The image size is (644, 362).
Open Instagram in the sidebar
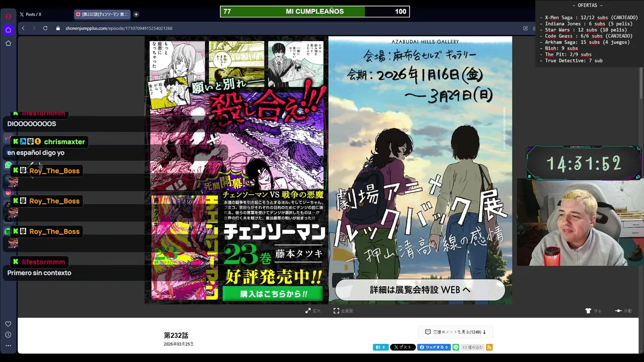coord(8,192)
